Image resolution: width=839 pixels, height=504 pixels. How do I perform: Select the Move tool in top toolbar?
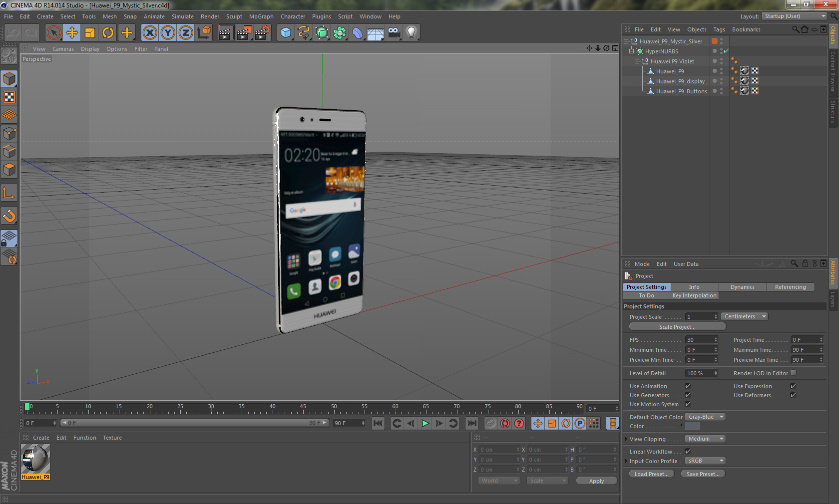click(x=72, y=33)
